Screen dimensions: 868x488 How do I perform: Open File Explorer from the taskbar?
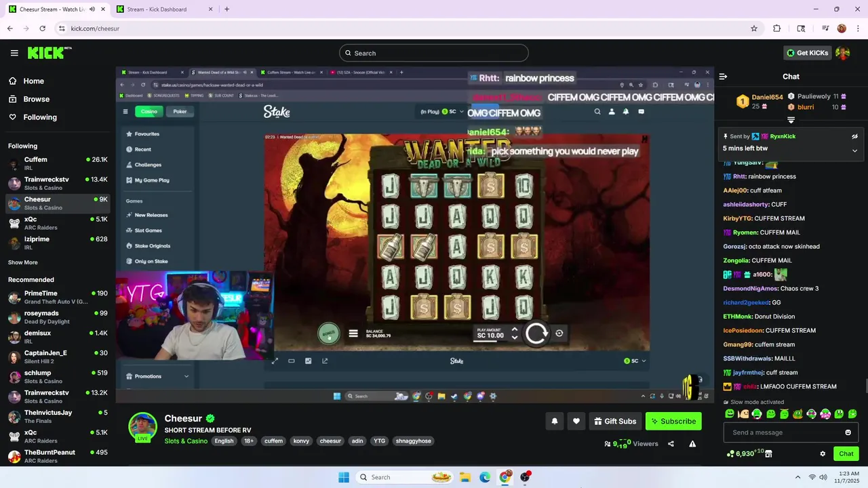(465, 477)
